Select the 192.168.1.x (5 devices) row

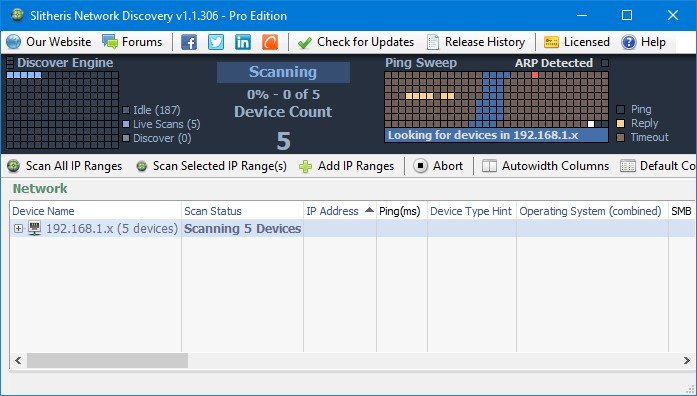(353, 228)
